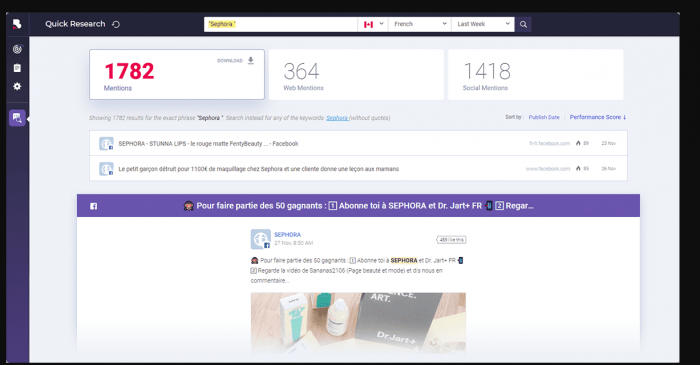700x365 pixels.
Task: Expand the French language dropdown
Action: tap(420, 24)
